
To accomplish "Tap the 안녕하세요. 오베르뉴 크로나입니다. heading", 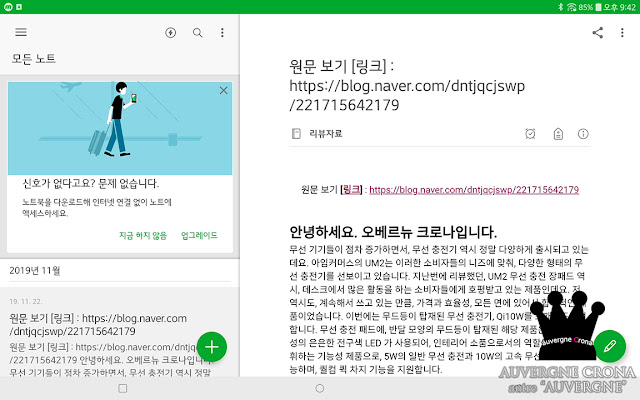I will [393, 232].
